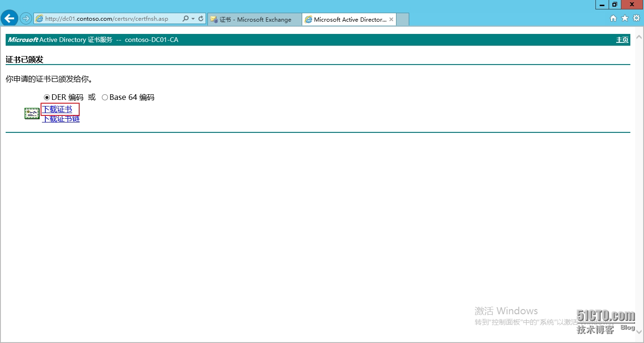Open Favorites via the star icon
Screen dimensions: 644x343
625,18
